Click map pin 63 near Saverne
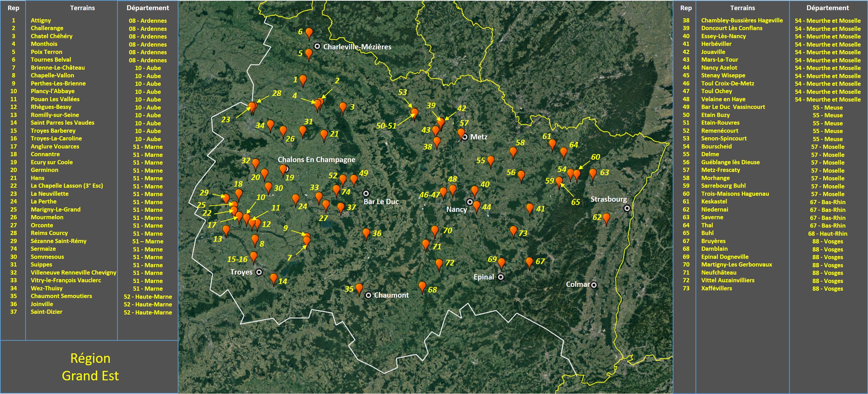The height and width of the screenshot is (394, 868). coord(593,173)
